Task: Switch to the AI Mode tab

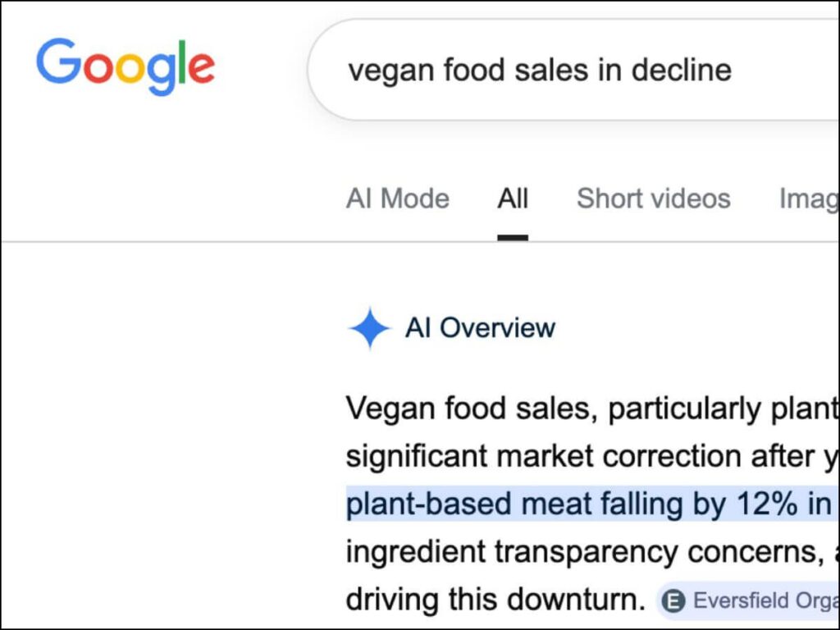Action: tap(398, 199)
